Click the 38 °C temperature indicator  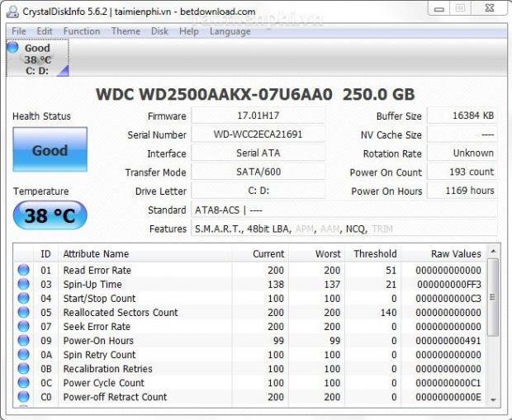[x=50, y=216]
